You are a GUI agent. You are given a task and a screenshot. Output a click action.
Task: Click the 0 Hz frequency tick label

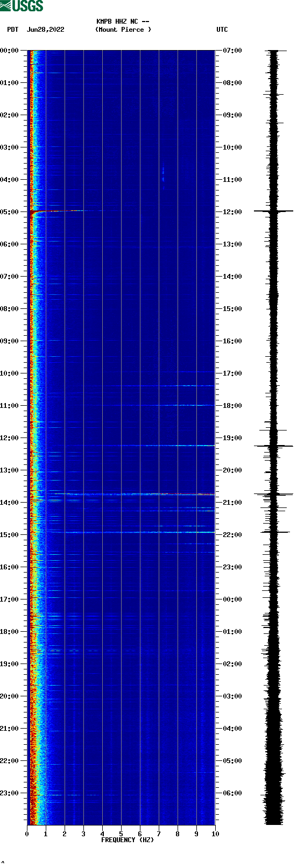click(27, 834)
